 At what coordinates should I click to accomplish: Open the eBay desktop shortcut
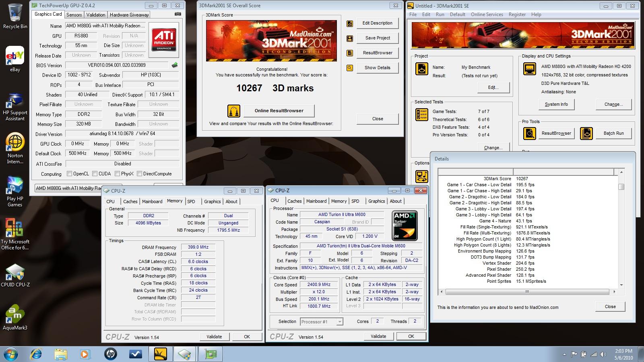pyautogui.click(x=15, y=59)
